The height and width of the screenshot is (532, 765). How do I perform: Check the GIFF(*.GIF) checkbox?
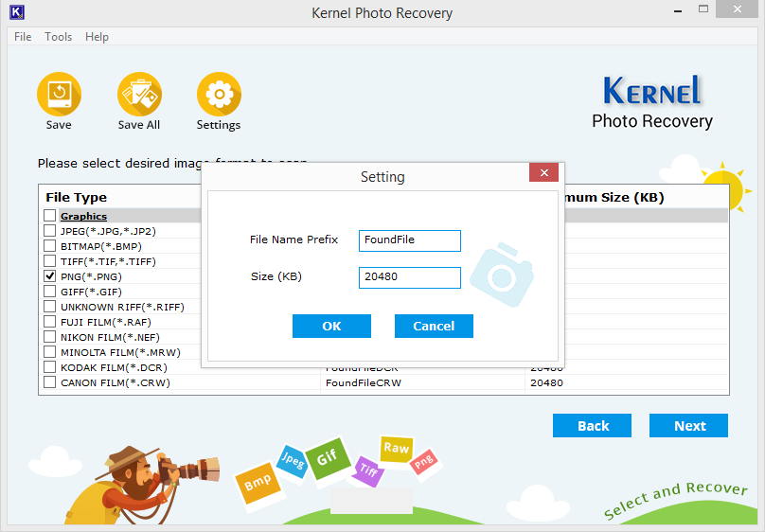pos(50,292)
